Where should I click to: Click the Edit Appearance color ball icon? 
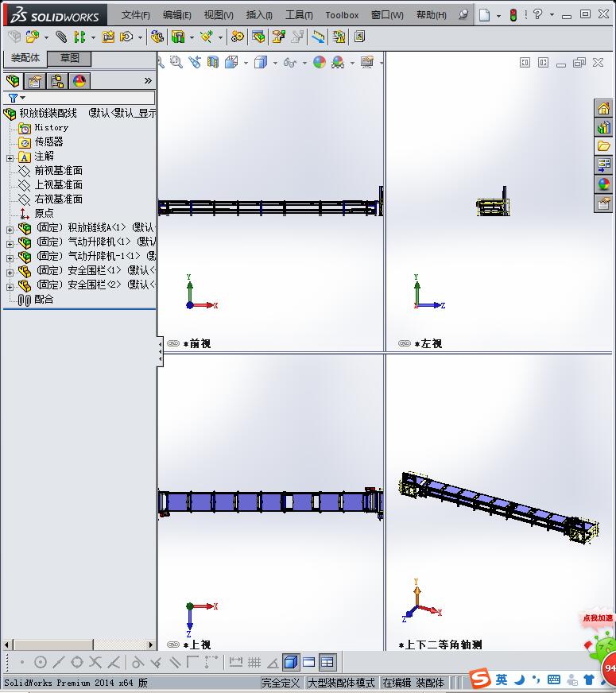click(320, 62)
